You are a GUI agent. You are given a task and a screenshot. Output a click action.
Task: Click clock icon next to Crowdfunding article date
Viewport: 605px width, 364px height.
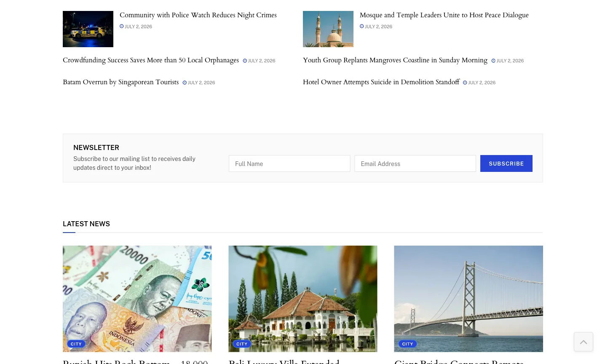coord(245,61)
